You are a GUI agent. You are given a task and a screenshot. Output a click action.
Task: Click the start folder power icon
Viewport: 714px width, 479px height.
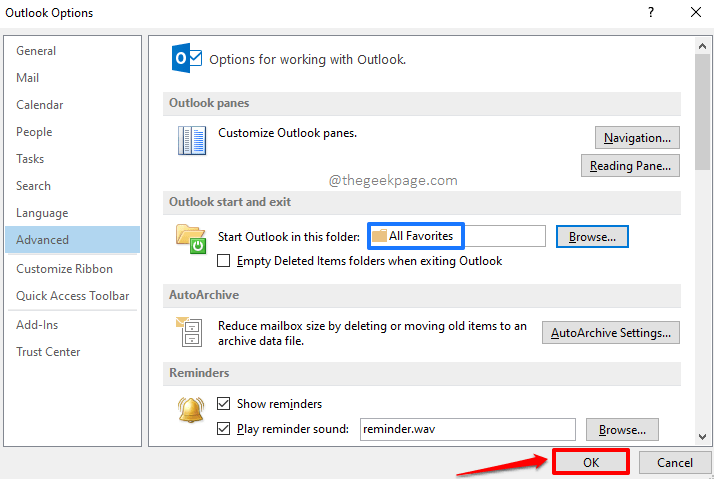191,238
